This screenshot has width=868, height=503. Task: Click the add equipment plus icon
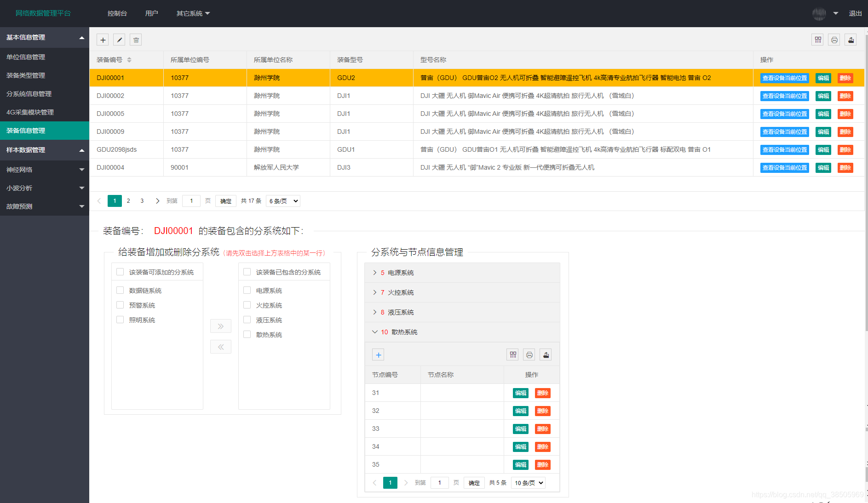103,40
